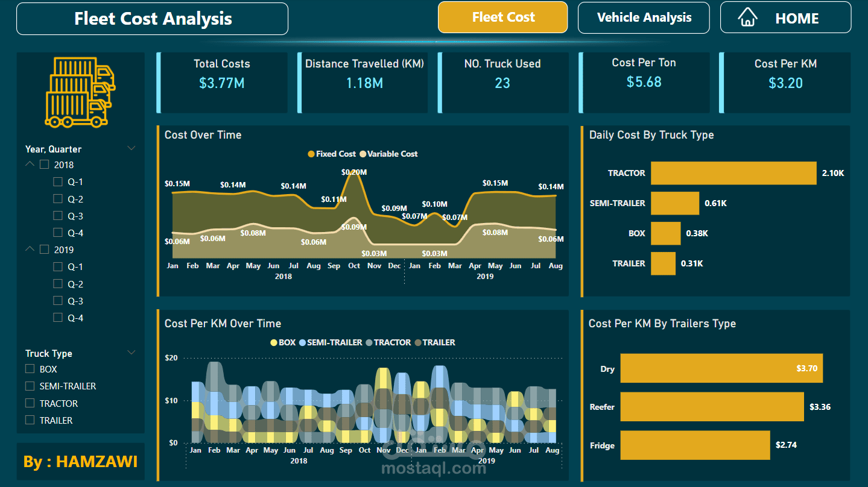The image size is (868, 487).
Task: Click the home icon in the HOME button
Action: pyautogui.click(x=748, y=17)
